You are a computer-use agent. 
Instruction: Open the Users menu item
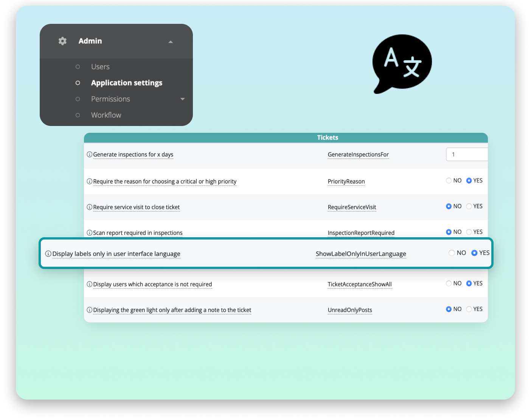pyautogui.click(x=100, y=67)
